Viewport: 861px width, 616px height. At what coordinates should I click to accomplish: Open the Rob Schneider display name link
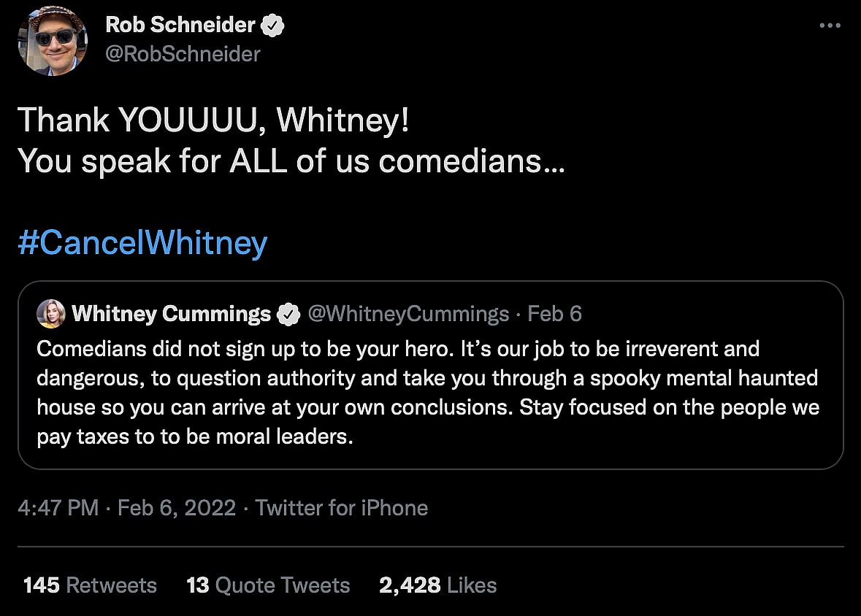coord(180,25)
